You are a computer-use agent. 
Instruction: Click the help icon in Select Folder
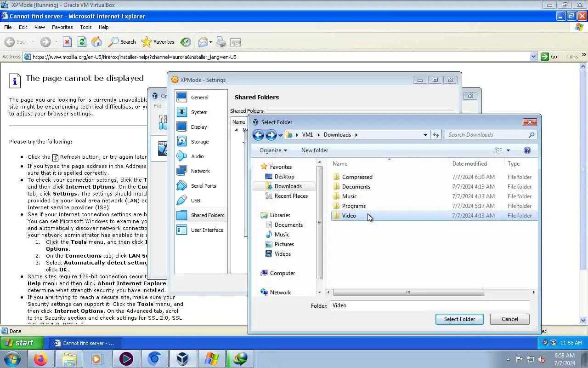[x=527, y=150]
